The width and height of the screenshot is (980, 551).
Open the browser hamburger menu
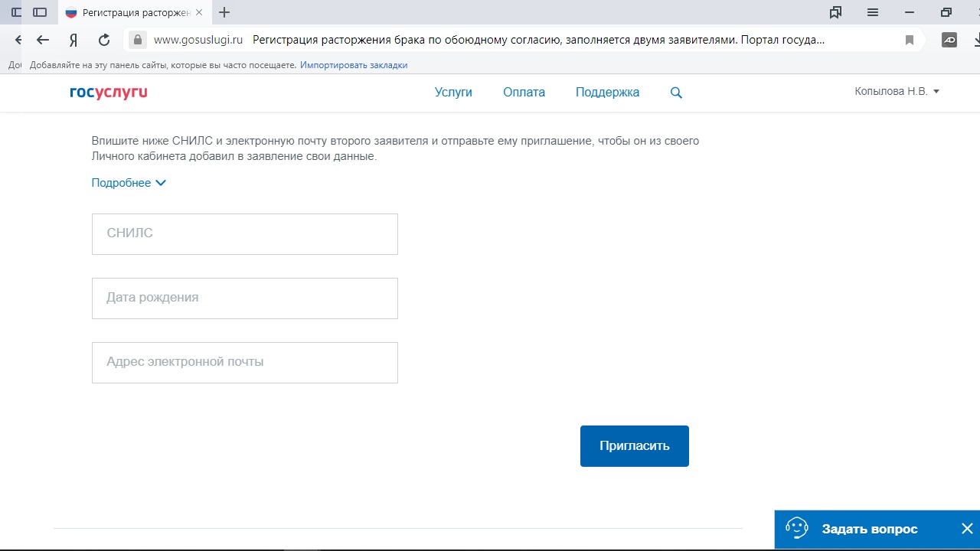[872, 12]
